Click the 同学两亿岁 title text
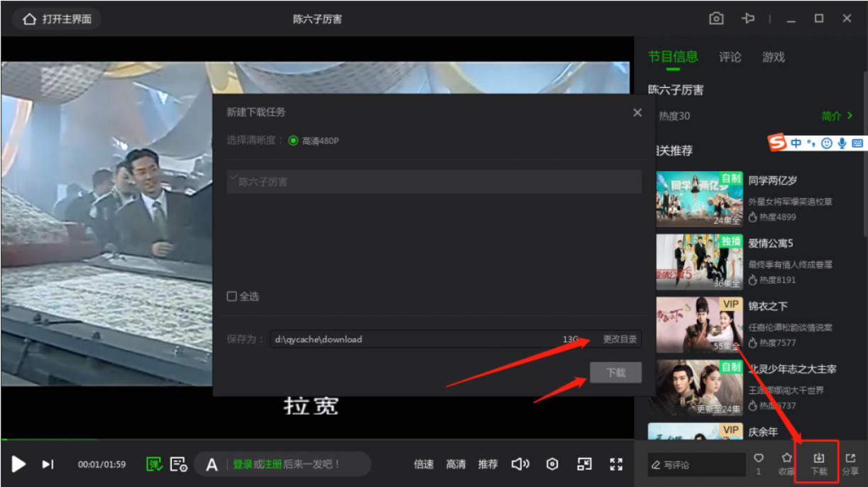 (773, 180)
